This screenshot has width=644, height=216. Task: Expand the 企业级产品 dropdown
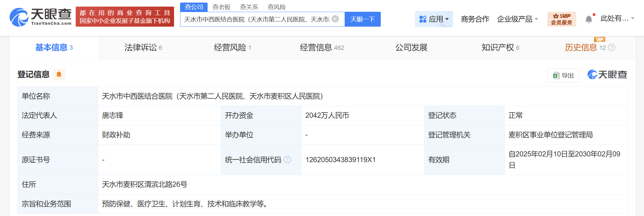518,19
